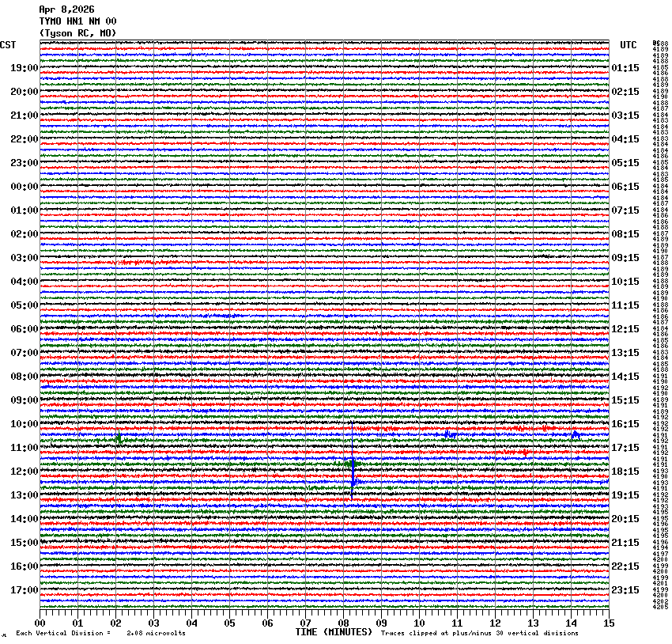Click the 08 minute tick label
Image resolution: width=672 pixels, height=644 pixels.
coord(343,623)
